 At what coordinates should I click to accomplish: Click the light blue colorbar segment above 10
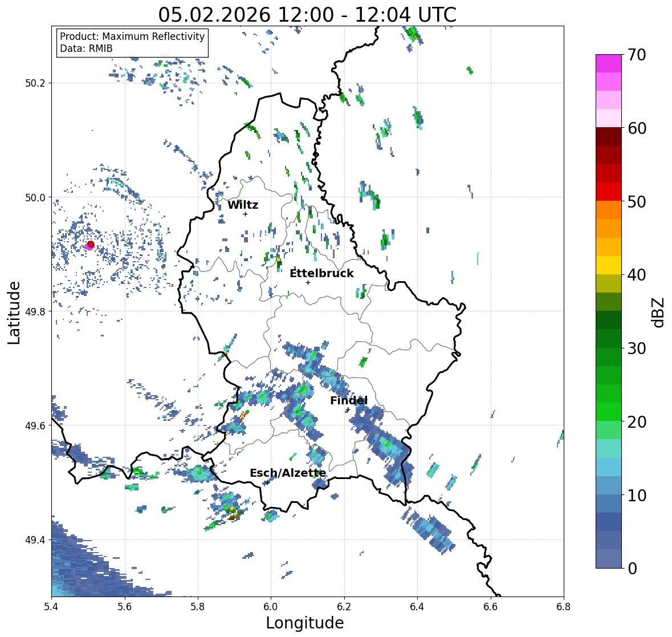pyautogui.click(x=609, y=486)
